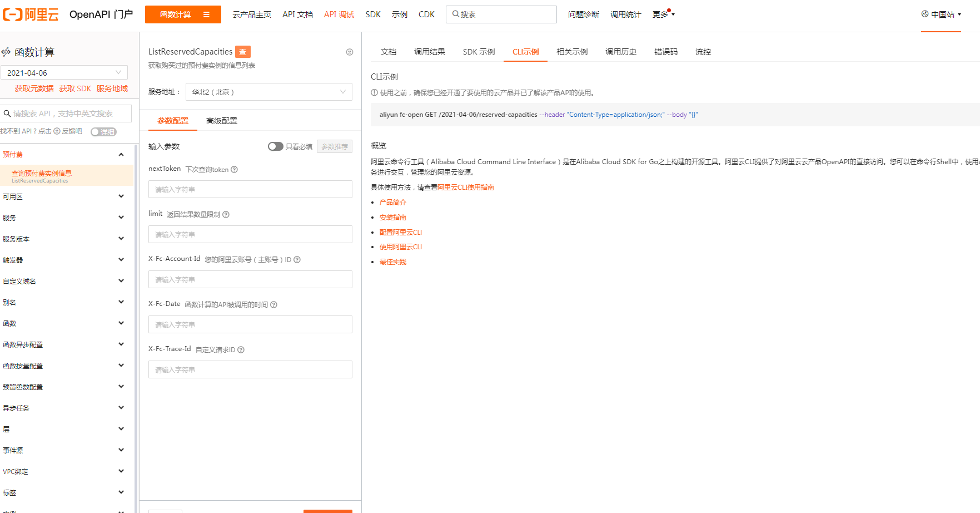
Task: Expand the 别名 category
Action: click(121, 302)
